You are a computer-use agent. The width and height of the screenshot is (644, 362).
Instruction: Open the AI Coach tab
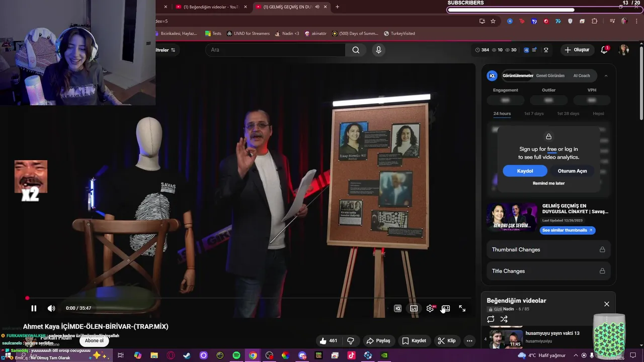[582, 75]
